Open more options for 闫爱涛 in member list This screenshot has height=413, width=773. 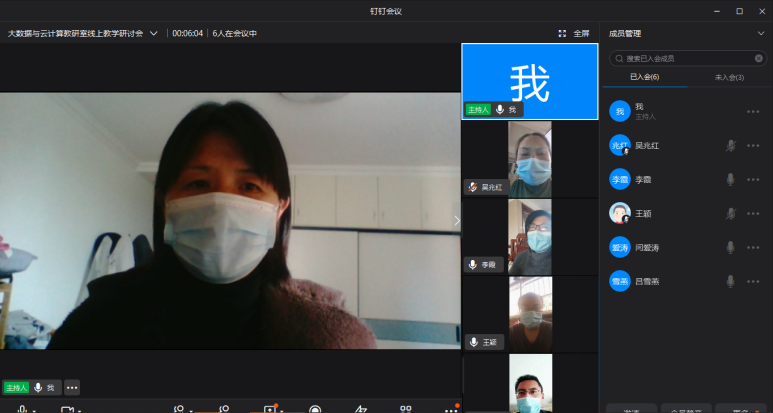click(753, 247)
